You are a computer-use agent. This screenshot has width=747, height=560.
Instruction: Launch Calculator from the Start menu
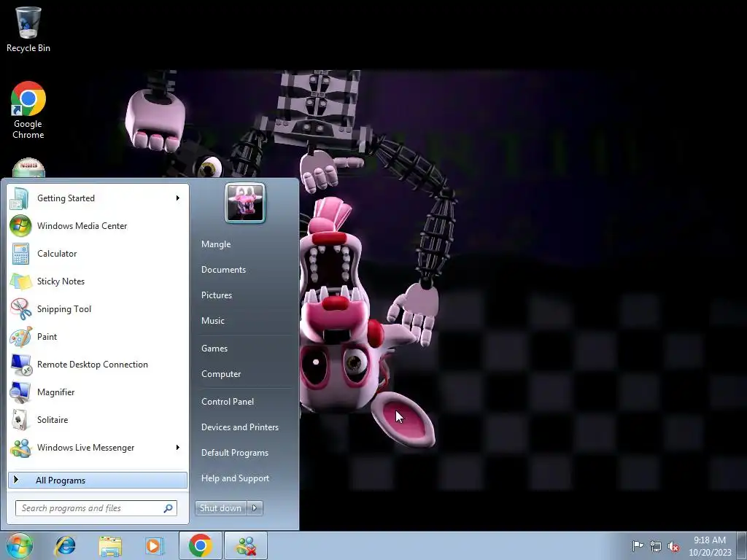(x=98, y=253)
